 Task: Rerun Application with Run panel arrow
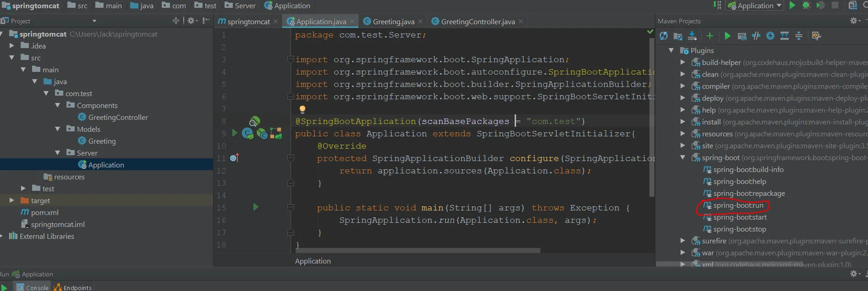[4, 287]
